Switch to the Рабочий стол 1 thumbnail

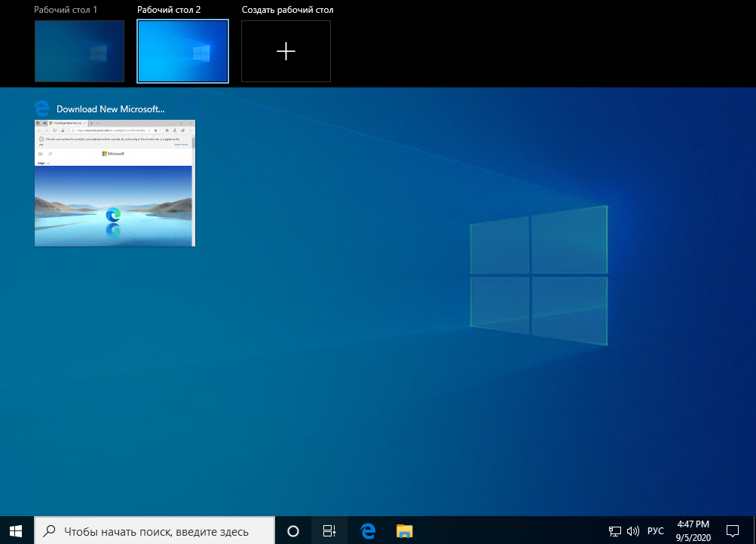79,50
